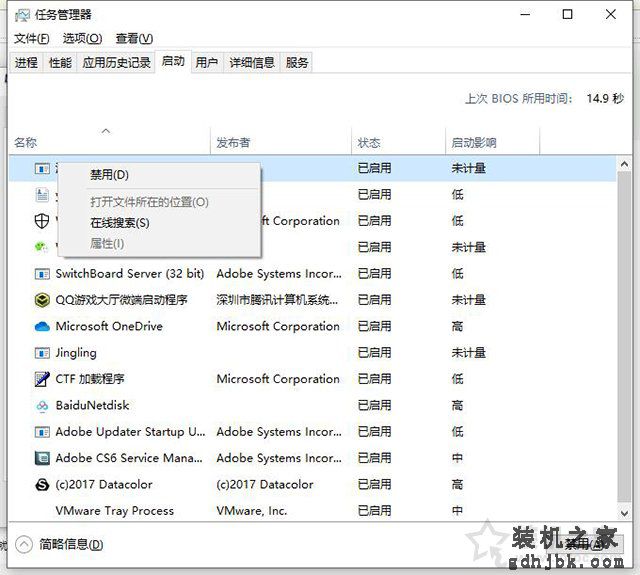The width and height of the screenshot is (640, 575).
Task: Click publisher 深圳市腾讯计算机系统...
Action: tap(277, 300)
